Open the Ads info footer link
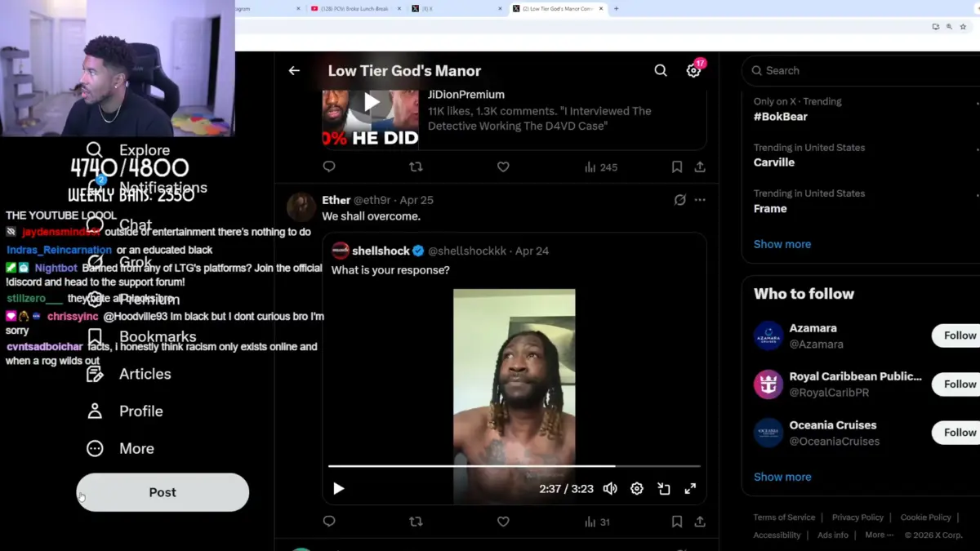This screenshot has width=980, height=551. coord(833,535)
